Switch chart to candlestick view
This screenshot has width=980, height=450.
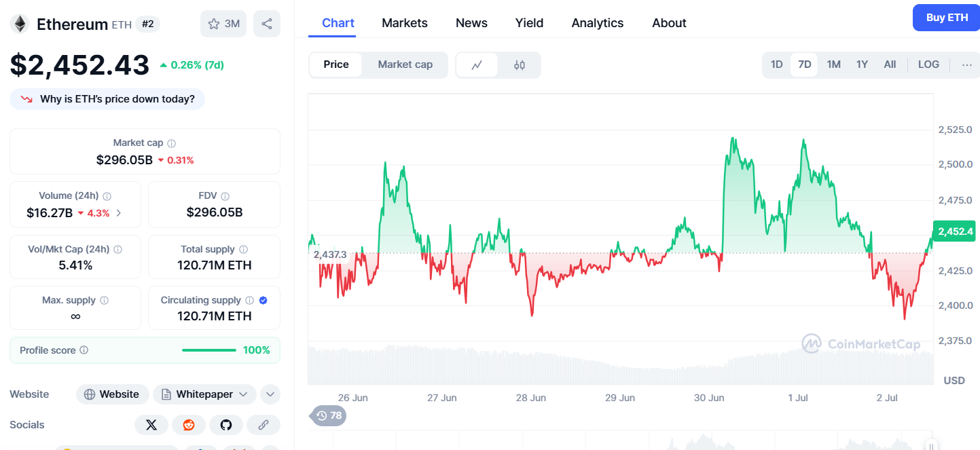[x=520, y=65]
